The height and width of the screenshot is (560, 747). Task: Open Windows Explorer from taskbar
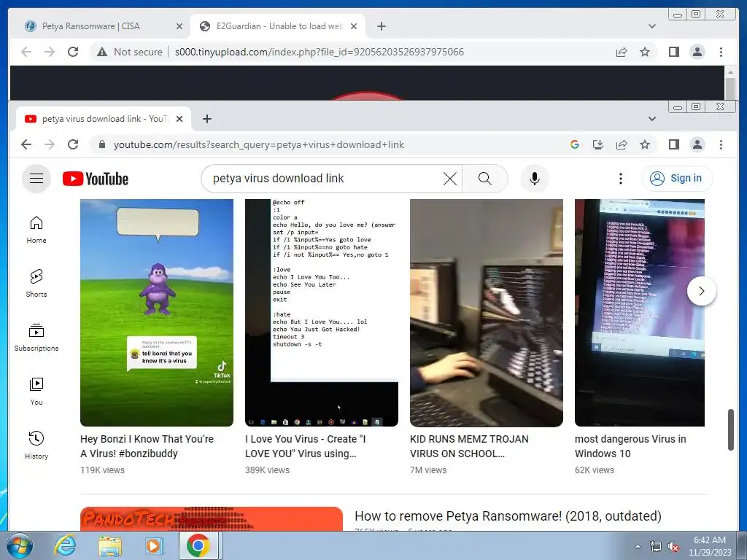pos(110,545)
